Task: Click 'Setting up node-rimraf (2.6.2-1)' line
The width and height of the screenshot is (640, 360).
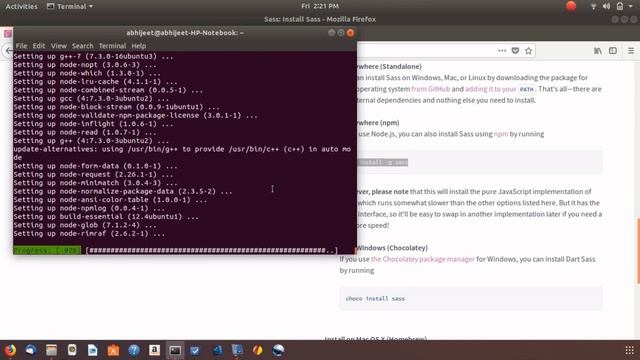Action: 89,233
